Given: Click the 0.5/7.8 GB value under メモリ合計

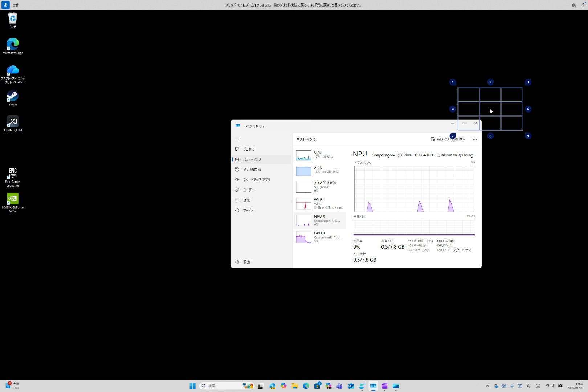Looking at the screenshot, I should pos(364,260).
